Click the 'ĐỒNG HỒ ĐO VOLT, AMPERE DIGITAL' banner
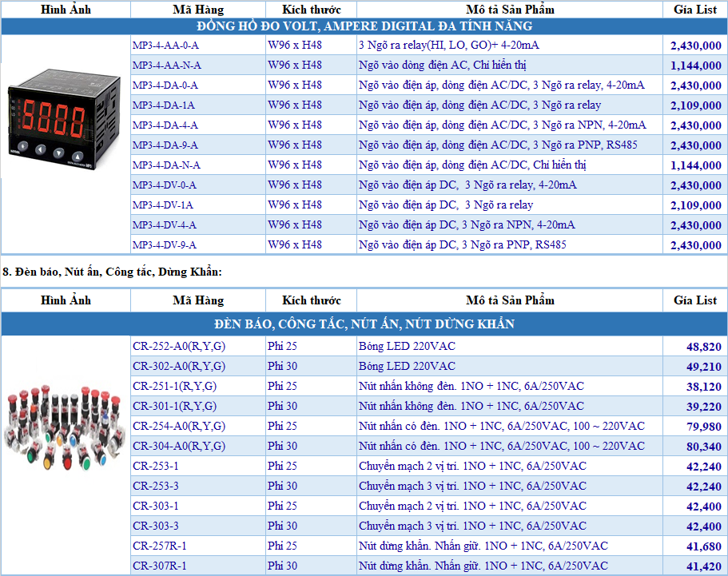This screenshot has height=576, width=728. (x=364, y=26)
